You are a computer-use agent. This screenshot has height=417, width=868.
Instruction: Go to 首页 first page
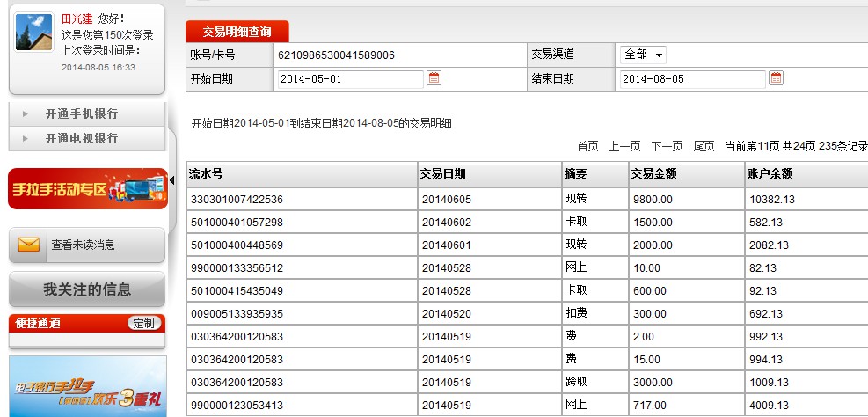(587, 146)
